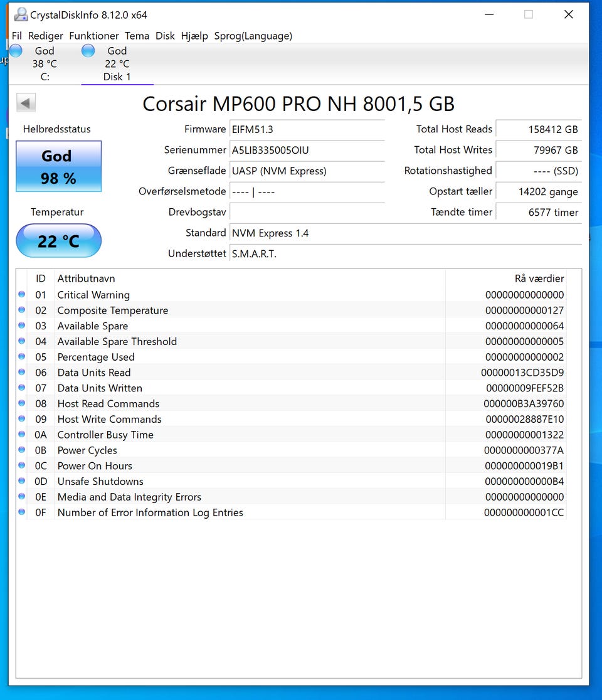Open the Funktioner menu
Image resolution: width=602 pixels, height=700 pixels.
tap(93, 36)
